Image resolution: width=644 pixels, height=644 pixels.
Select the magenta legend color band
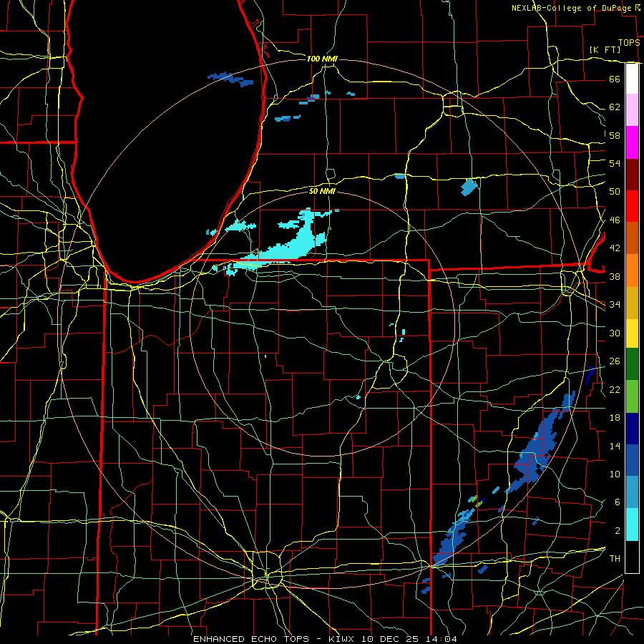[632, 142]
